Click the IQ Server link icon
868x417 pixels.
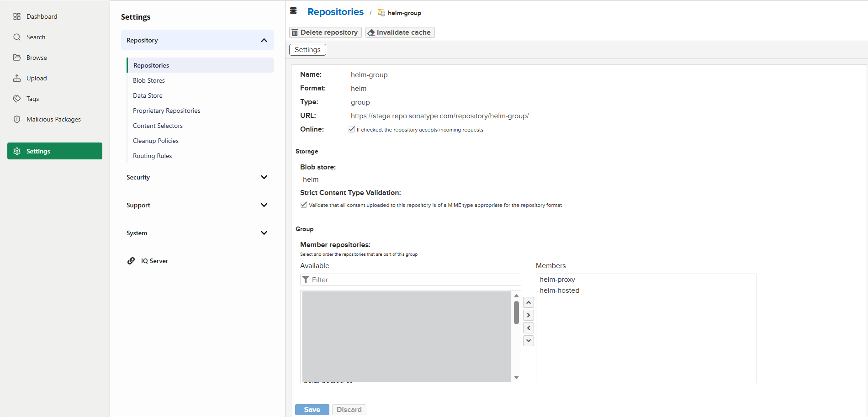131,261
